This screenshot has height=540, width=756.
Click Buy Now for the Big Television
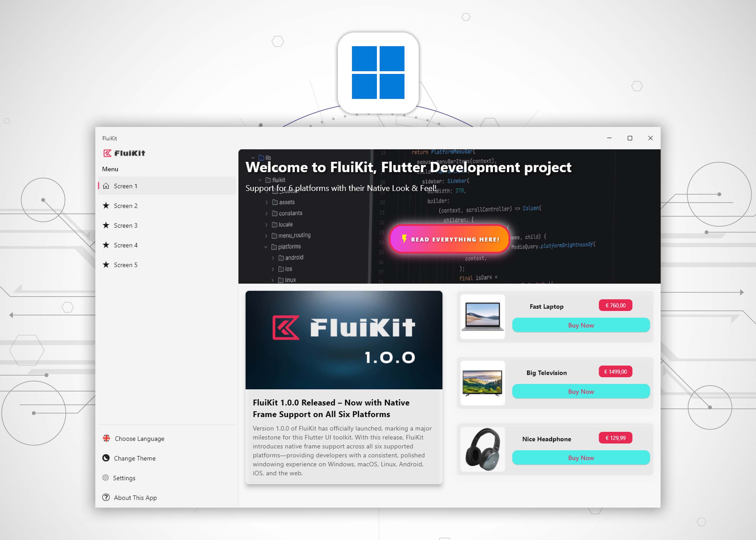pyautogui.click(x=580, y=391)
